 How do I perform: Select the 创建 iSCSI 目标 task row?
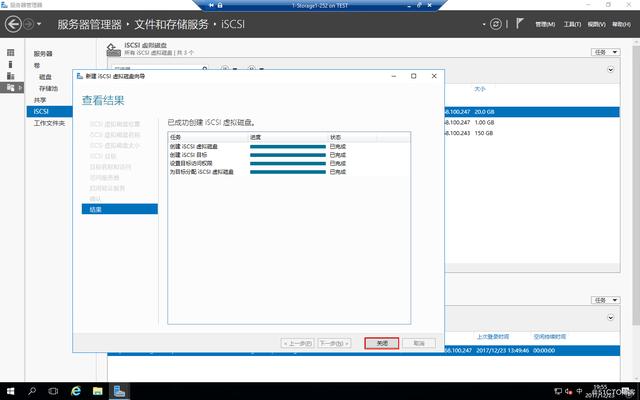(289, 155)
